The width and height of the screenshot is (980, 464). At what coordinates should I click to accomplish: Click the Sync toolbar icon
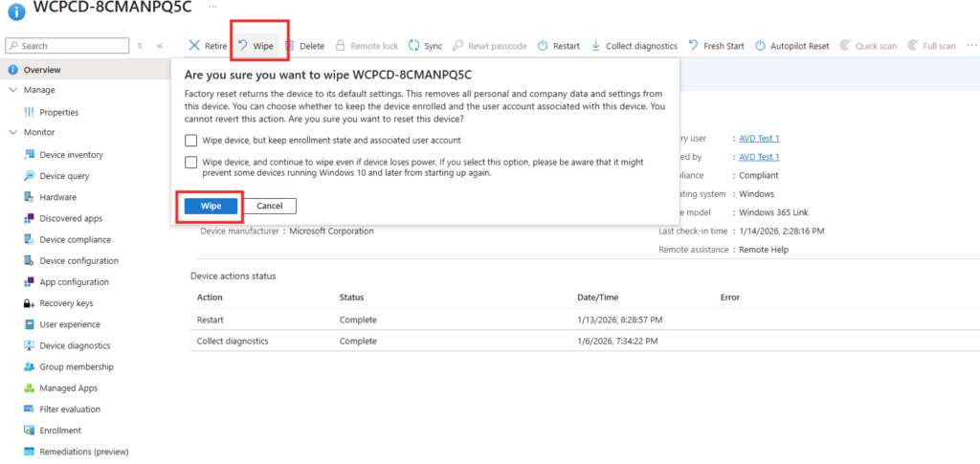[x=414, y=46]
